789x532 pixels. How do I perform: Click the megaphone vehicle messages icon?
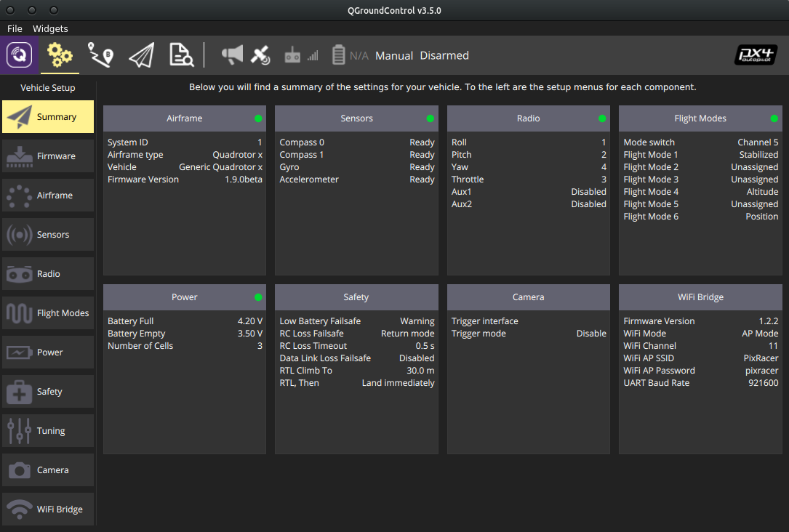pos(232,55)
